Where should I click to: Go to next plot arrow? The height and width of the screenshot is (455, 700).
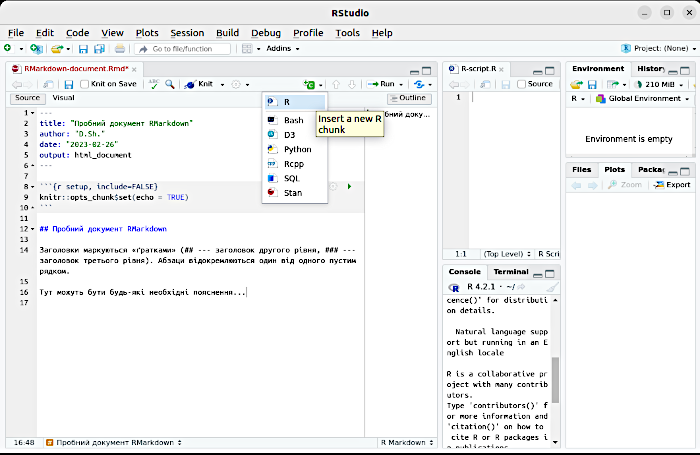(592, 185)
